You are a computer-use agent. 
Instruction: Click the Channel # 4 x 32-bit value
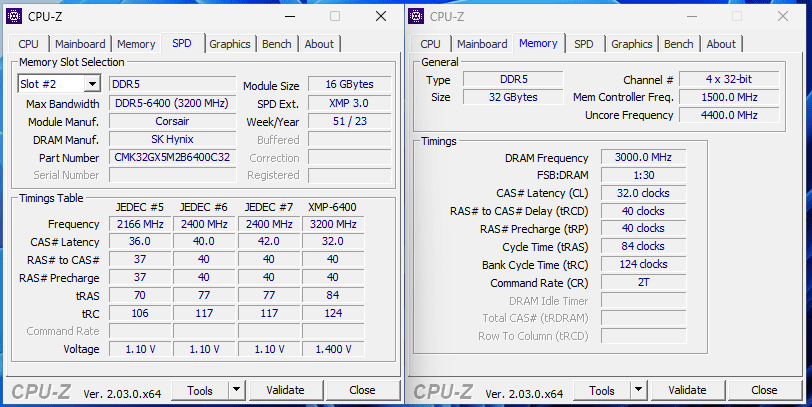729,79
